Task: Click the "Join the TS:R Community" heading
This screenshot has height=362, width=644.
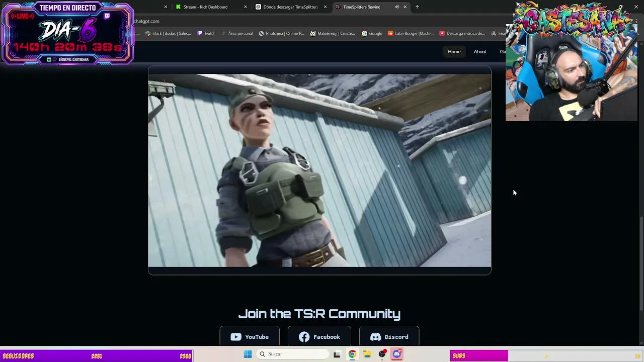Action: click(x=319, y=314)
